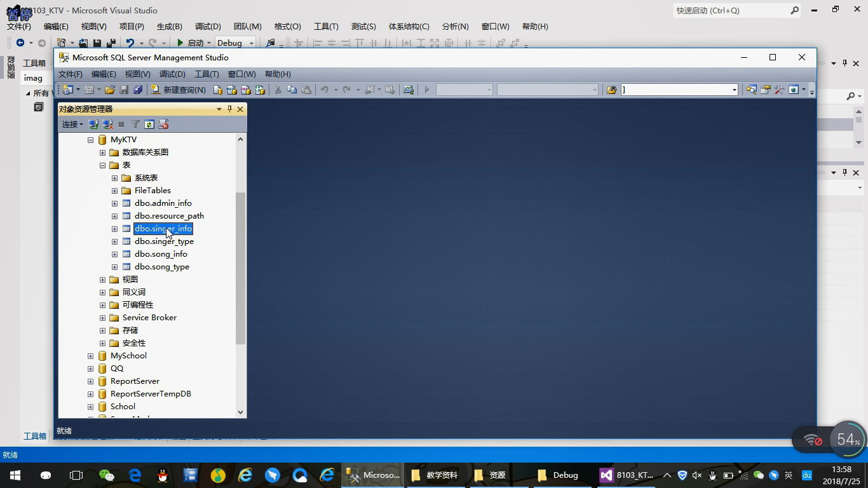868x488 pixels.
Task: Click the Database Engine Query icon
Action: pos(218,90)
